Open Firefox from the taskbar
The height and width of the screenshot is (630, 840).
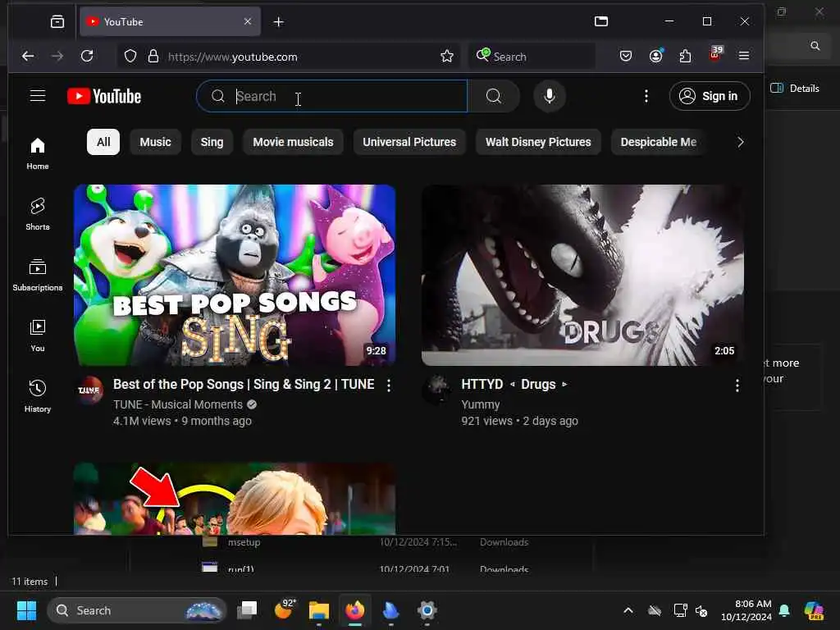[x=354, y=609]
